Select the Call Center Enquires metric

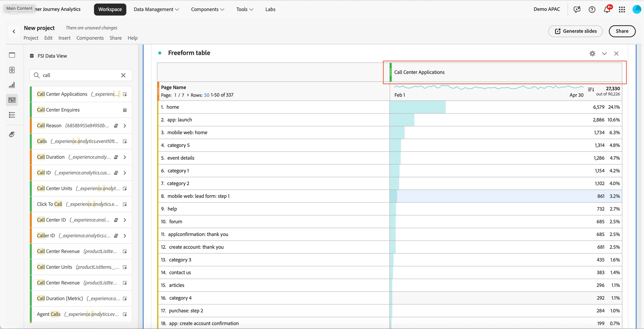(81, 110)
